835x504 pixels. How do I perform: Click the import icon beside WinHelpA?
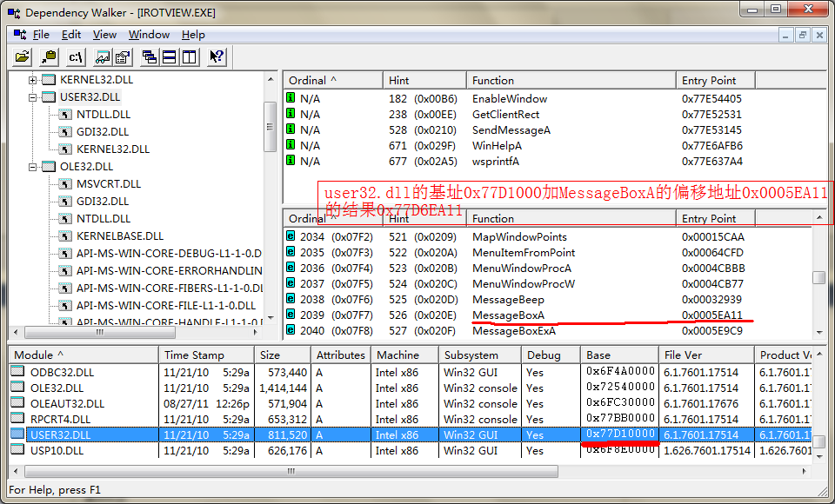291,144
